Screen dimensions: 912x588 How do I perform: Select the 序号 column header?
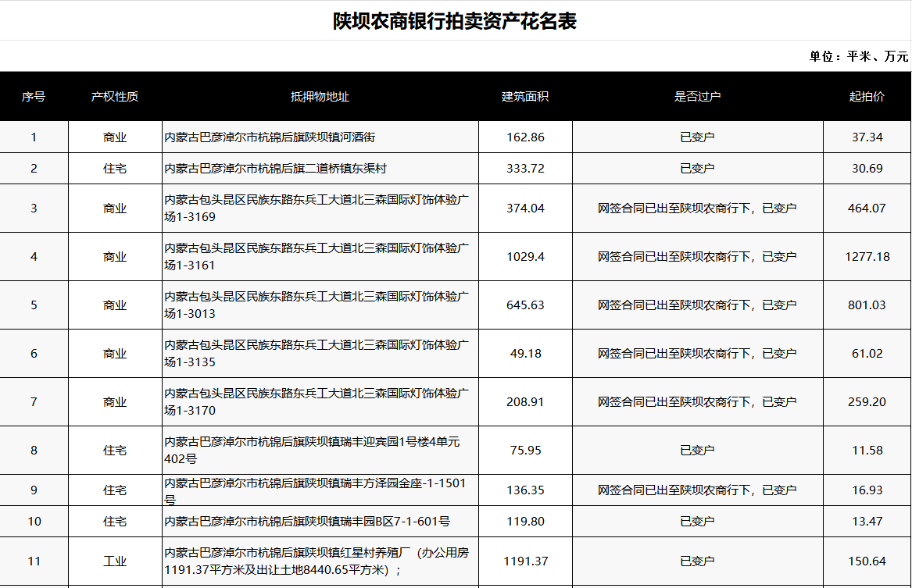point(34,96)
